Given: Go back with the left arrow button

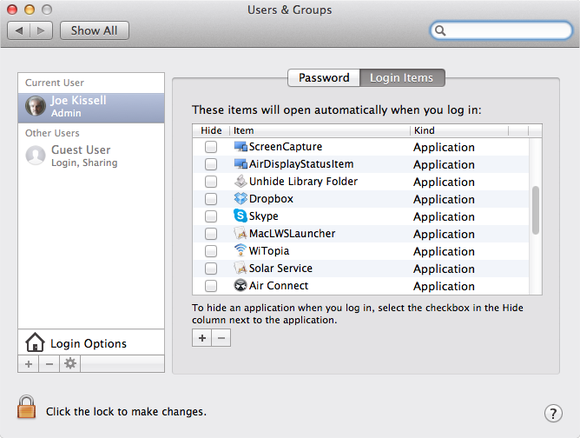Looking at the screenshot, I should click(x=19, y=30).
